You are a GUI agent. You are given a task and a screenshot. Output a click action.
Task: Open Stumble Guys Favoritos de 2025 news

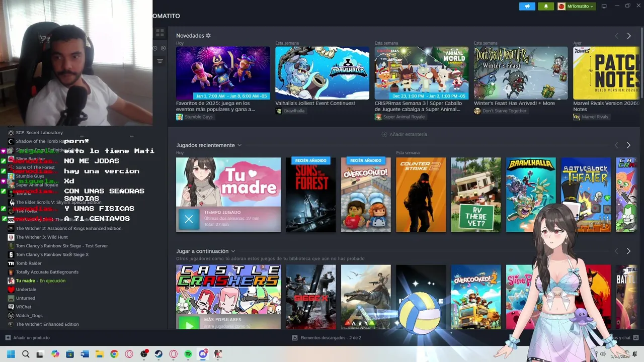pos(223,73)
